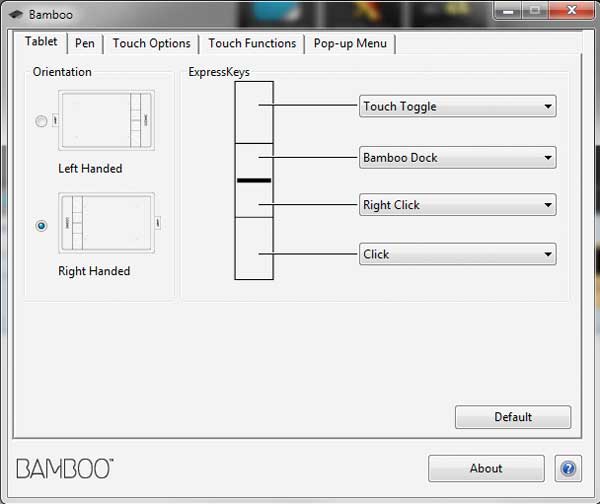Open the Touch Options tab
600x504 pixels.
click(x=152, y=43)
